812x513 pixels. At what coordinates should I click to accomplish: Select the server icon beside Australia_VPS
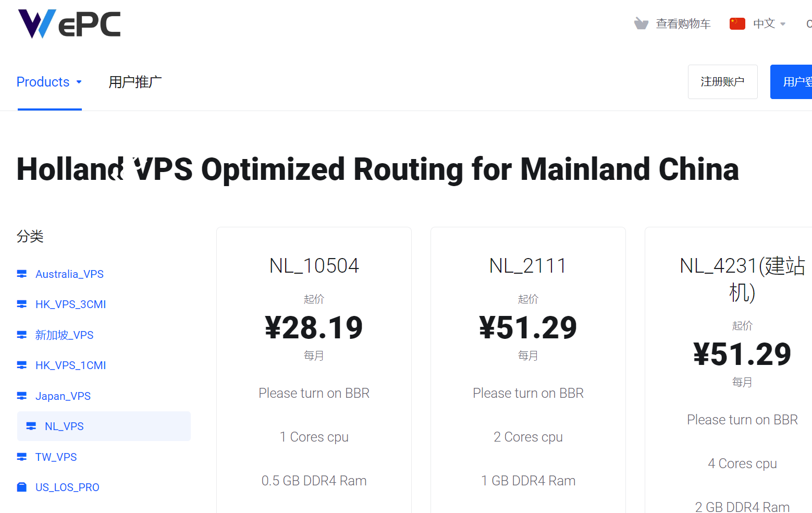[x=21, y=273]
